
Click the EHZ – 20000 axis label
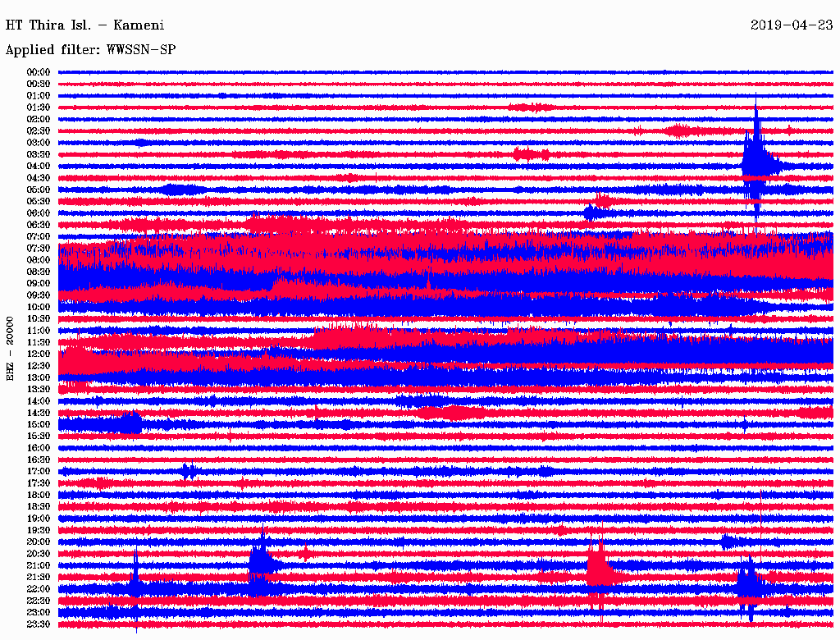pos(10,349)
